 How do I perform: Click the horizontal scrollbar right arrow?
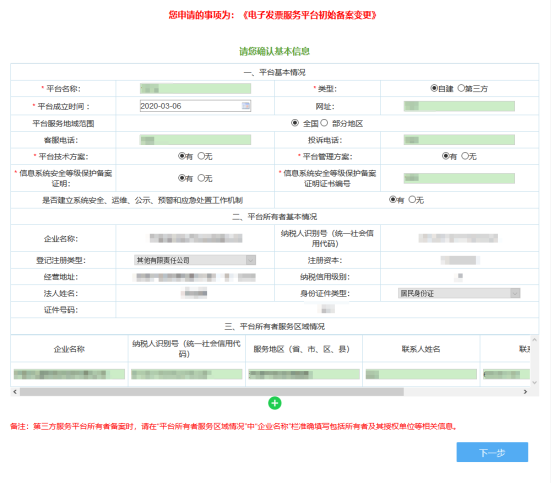[x=525, y=392]
